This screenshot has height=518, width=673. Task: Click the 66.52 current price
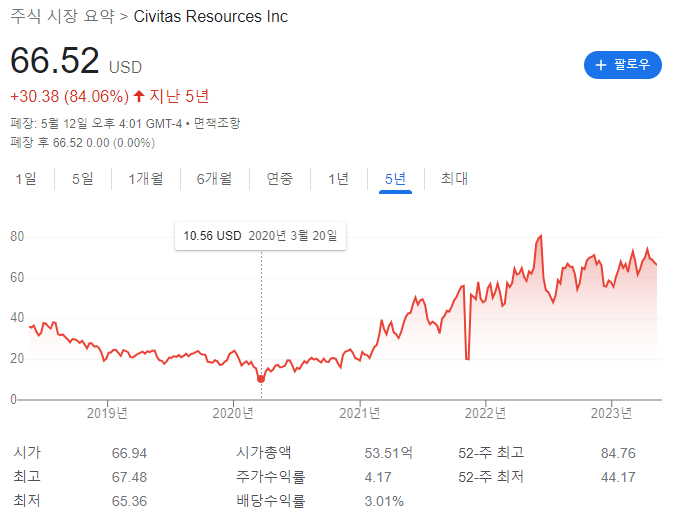coord(55,61)
